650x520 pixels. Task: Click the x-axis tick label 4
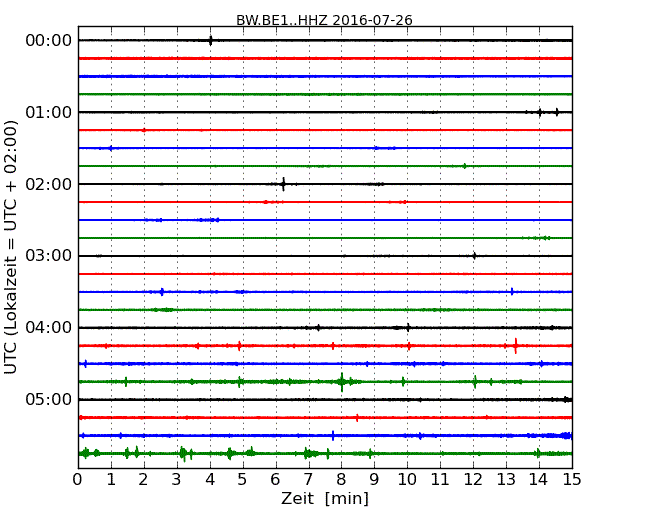coord(210,480)
